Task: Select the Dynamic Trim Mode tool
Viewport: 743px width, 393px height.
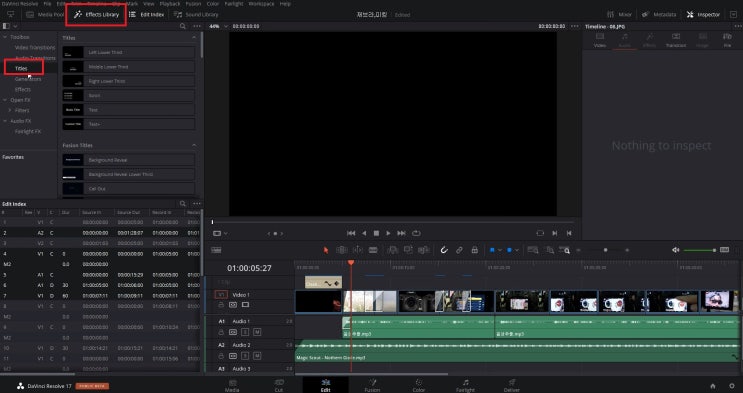Action: [357, 250]
